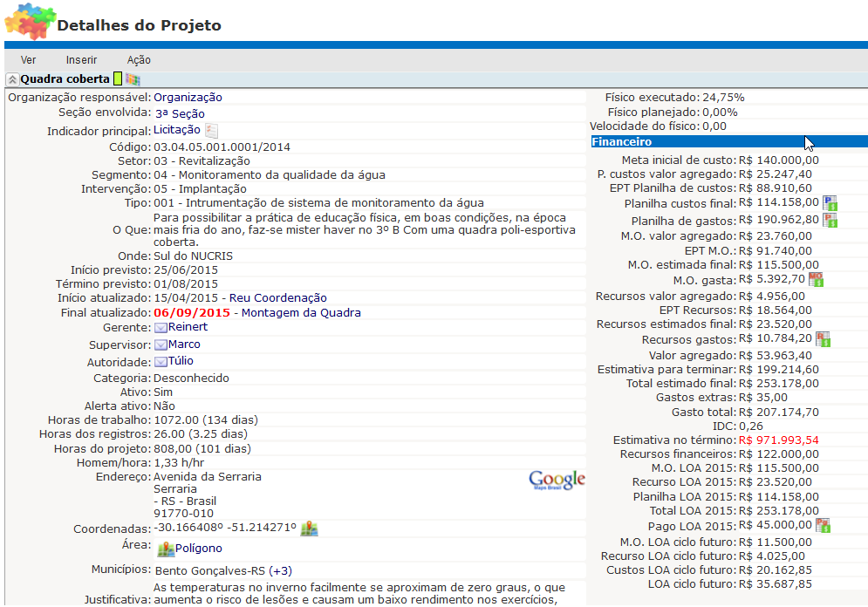Collapse the Quadra coberta section expander
This screenshot has width=868, height=607.
12,79
